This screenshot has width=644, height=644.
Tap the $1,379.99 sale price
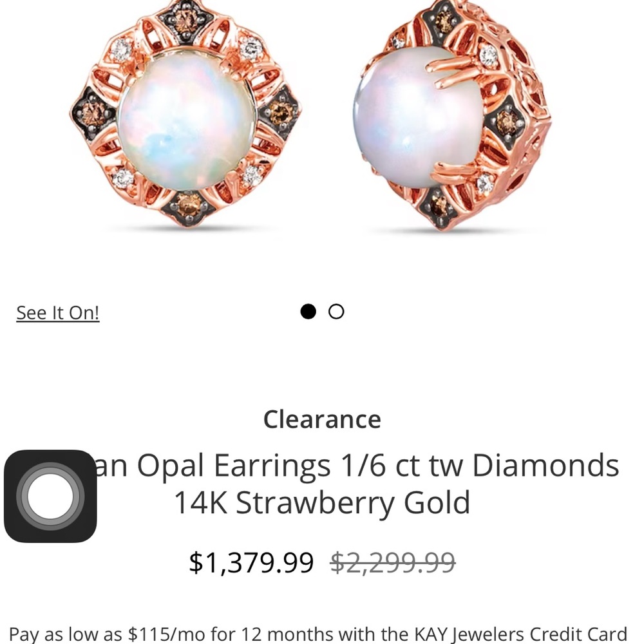(251, 562)
